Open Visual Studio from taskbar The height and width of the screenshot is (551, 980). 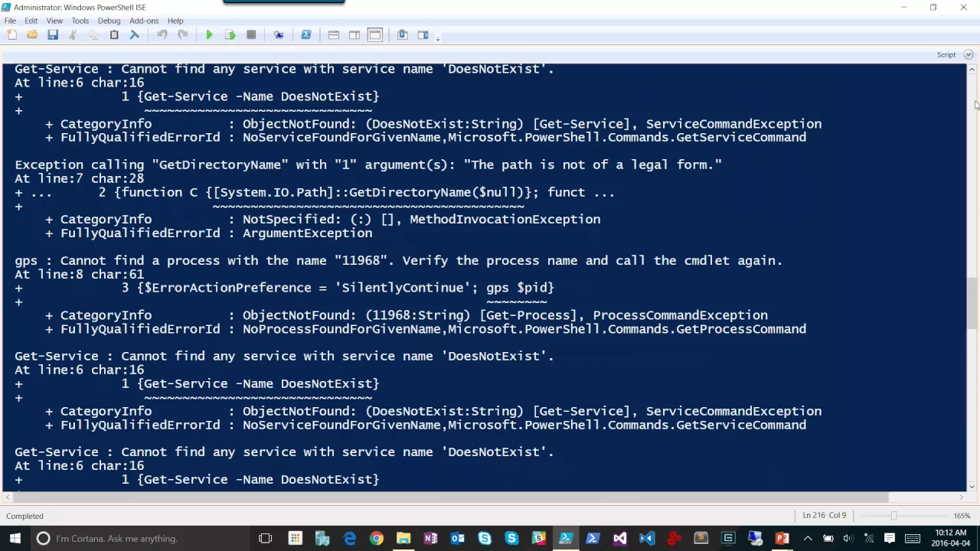[x=620, y=539]
